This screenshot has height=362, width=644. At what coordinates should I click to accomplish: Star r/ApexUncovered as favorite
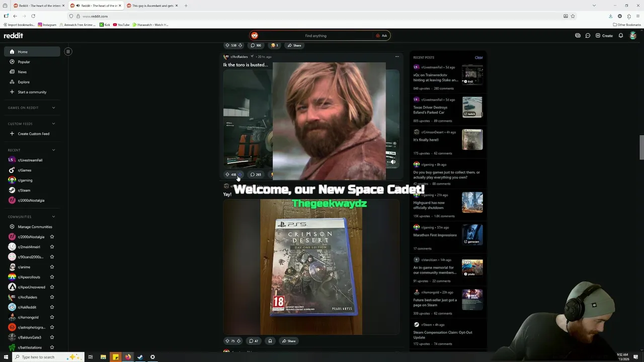click(52, 287)
